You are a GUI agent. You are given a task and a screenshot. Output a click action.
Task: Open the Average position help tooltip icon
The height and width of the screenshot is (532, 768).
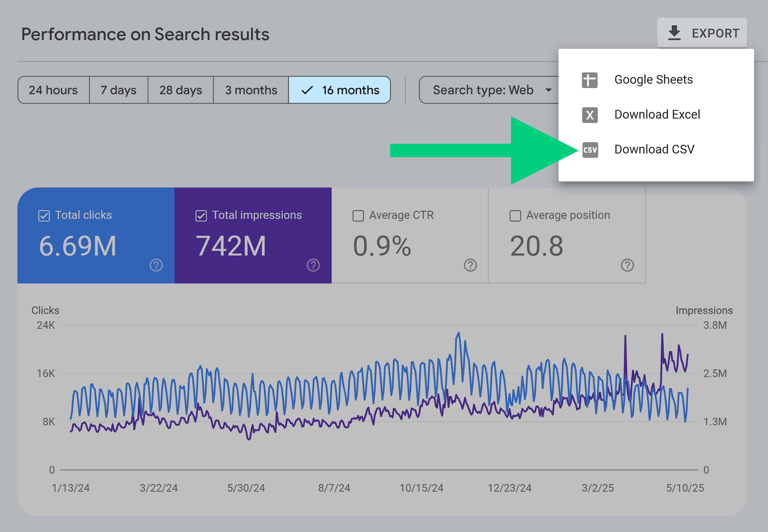pos(627,265)
